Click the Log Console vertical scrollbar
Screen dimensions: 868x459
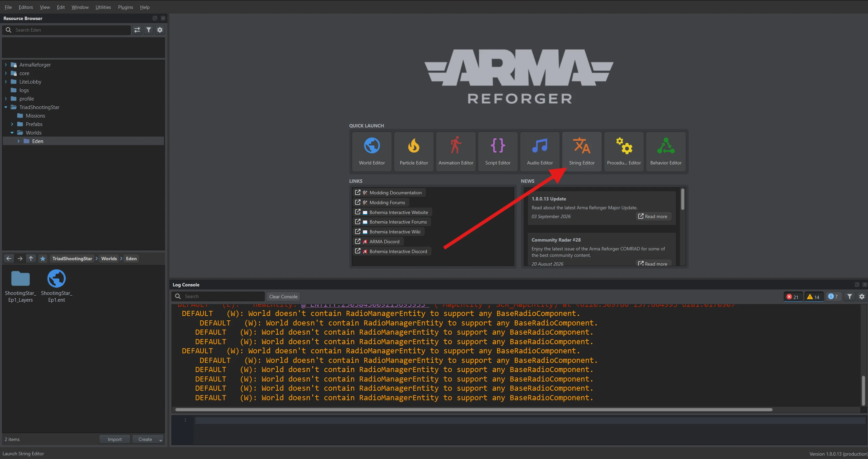863,390
